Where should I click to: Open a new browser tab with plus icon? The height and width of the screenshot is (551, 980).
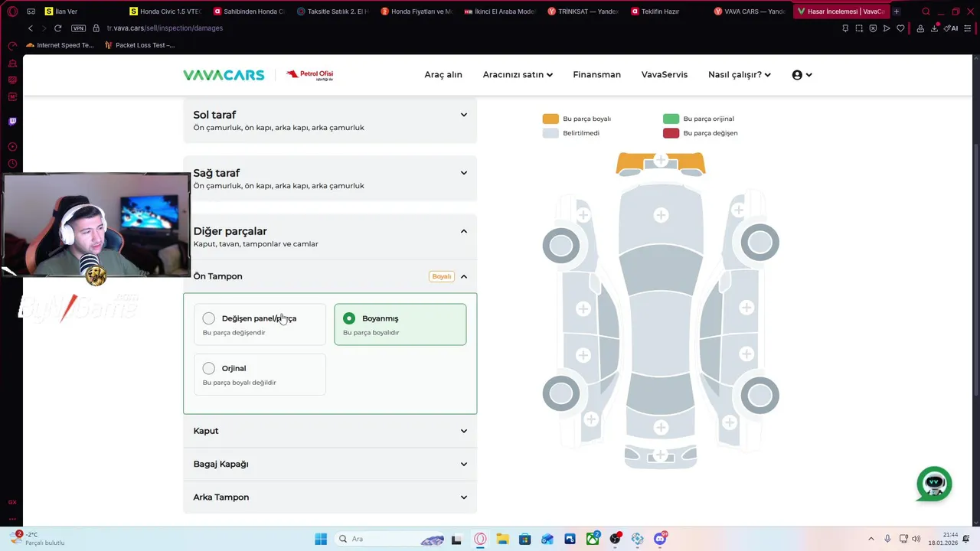897,11
